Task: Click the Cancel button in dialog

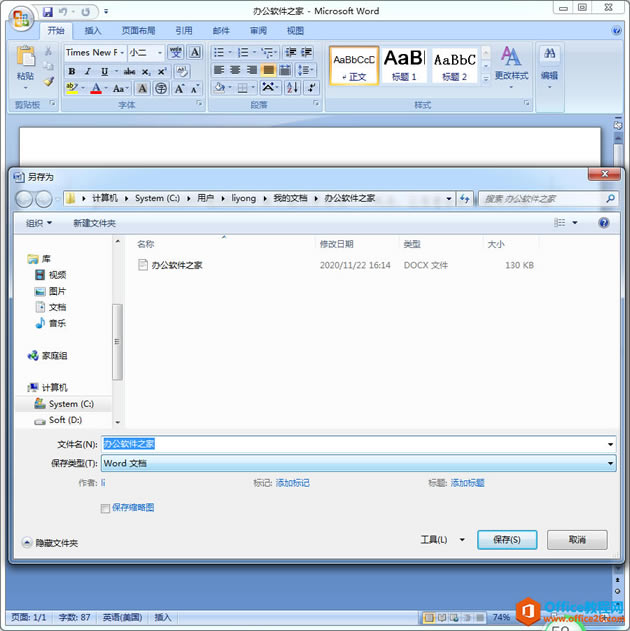Action: 577,540
